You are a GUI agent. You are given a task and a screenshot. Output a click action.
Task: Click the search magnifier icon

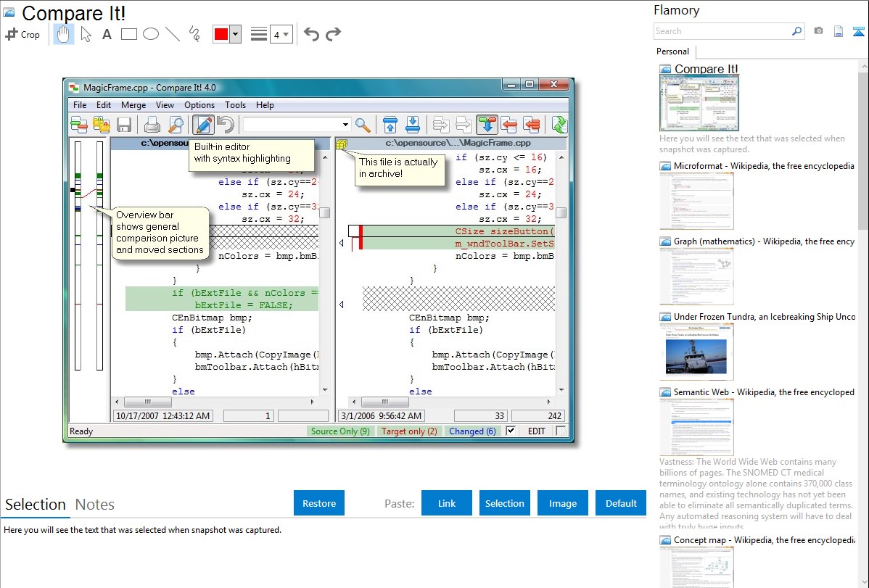click(797, 31)
